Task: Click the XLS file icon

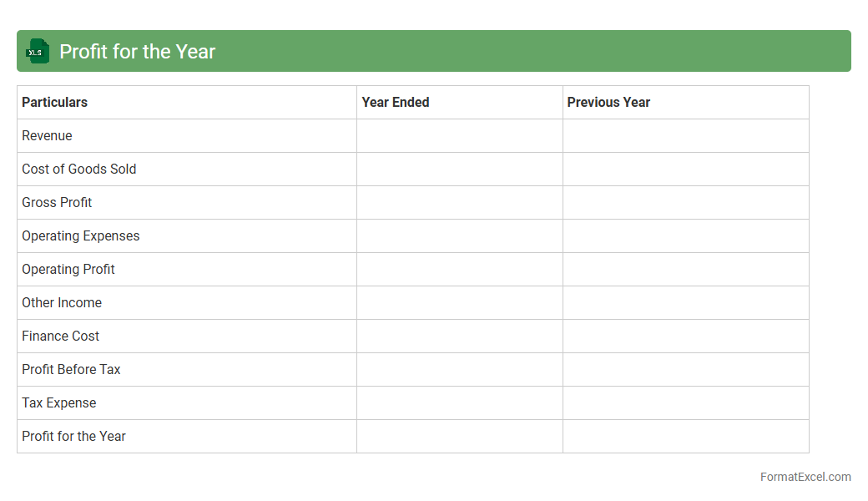Action: click(38, 51)
